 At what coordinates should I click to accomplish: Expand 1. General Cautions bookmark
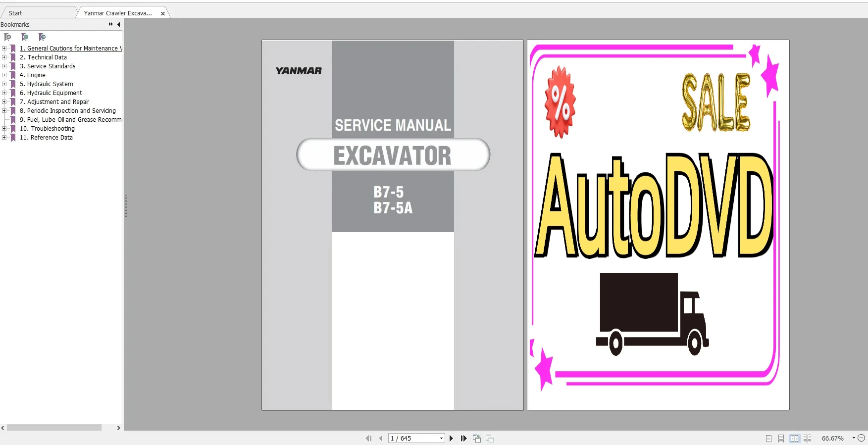(x=4, y=49)
